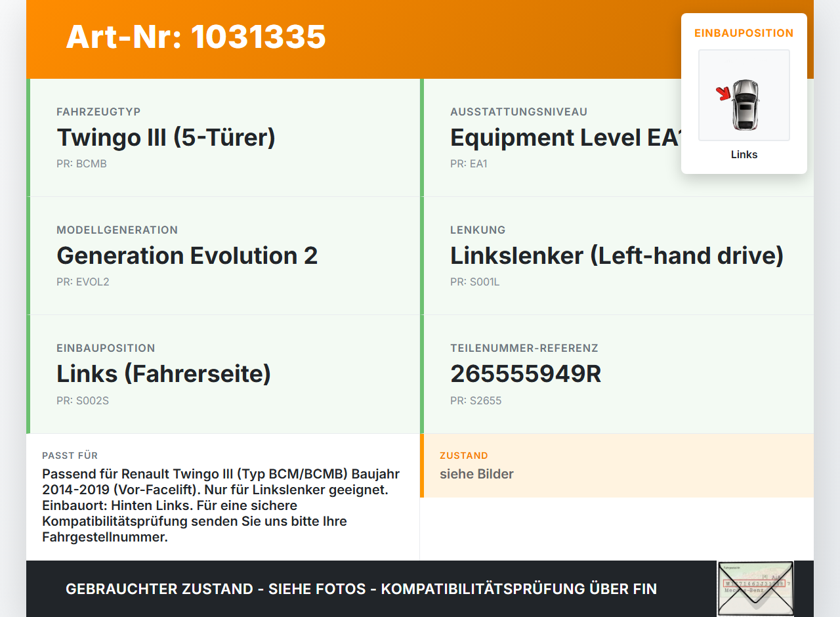Viewport: 840px width, 617px height.
Task: Select part number 265555949R
Action: click(x=526, y=373)
